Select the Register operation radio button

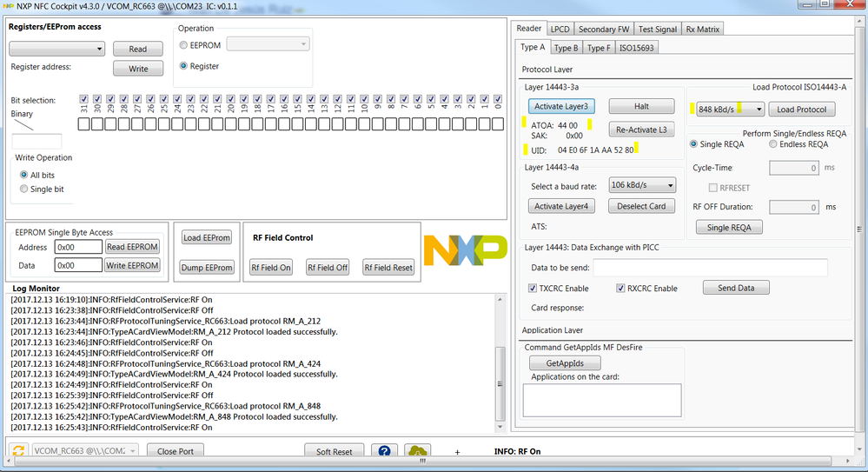point(183,65)
